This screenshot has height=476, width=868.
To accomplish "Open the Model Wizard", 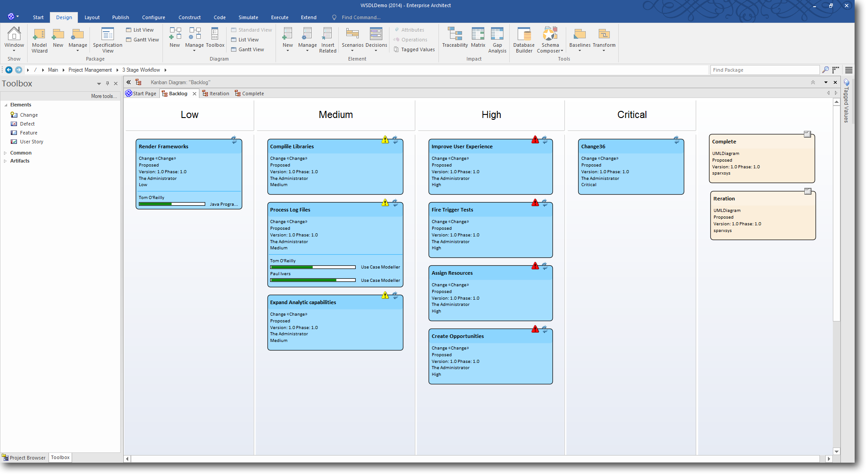I will (39, 40).
